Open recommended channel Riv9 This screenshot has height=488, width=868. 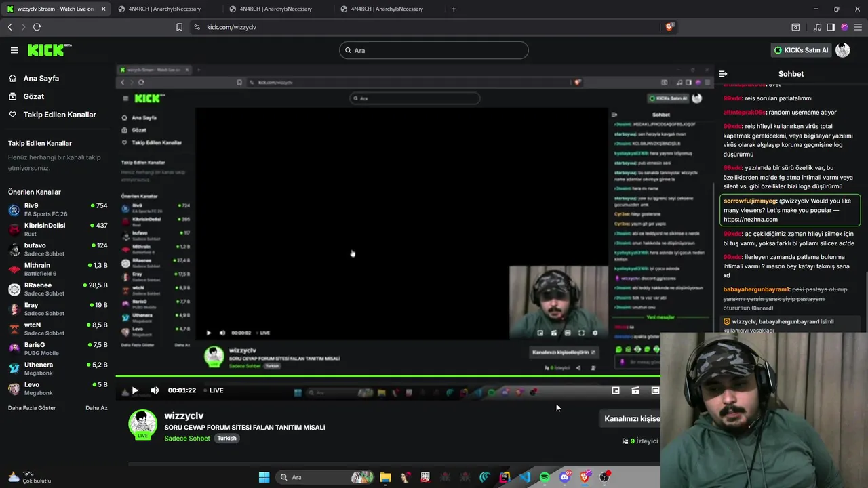coord(58,209)
